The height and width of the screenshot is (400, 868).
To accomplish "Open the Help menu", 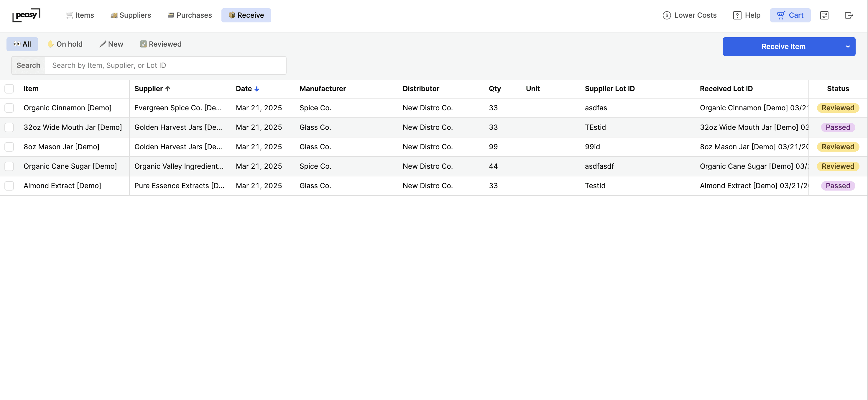I will (747, 15).
